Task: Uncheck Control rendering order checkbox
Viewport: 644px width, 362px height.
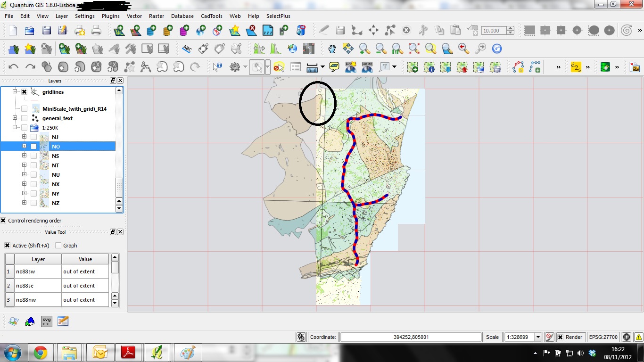Action: click(x=3, y=221)
